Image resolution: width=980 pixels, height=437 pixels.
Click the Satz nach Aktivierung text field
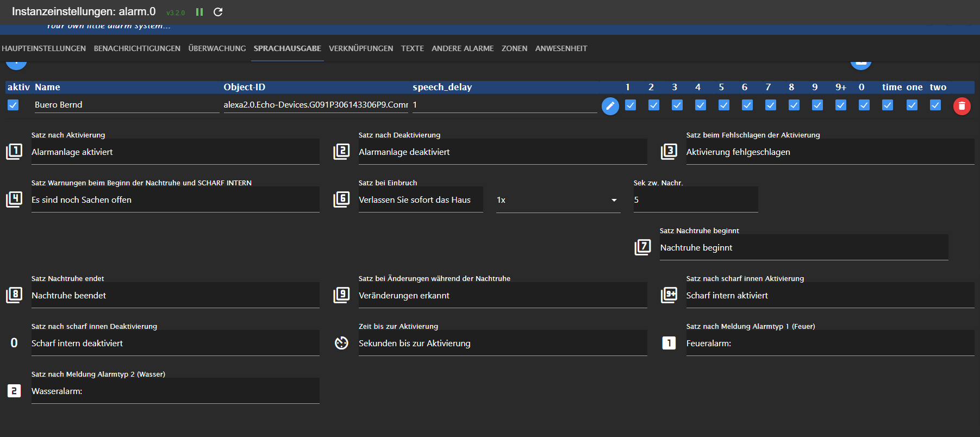(x=176, y=152)
